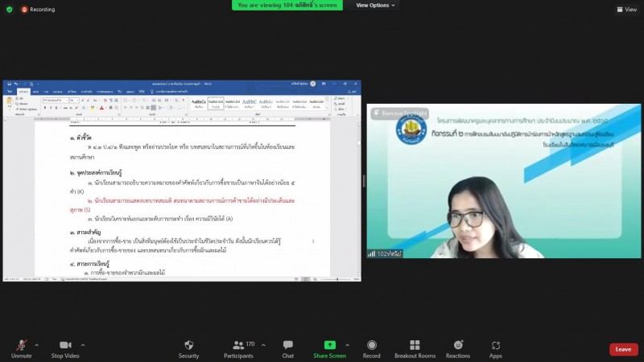Click the green 'You are viewing' screen banner

[287, 5]
